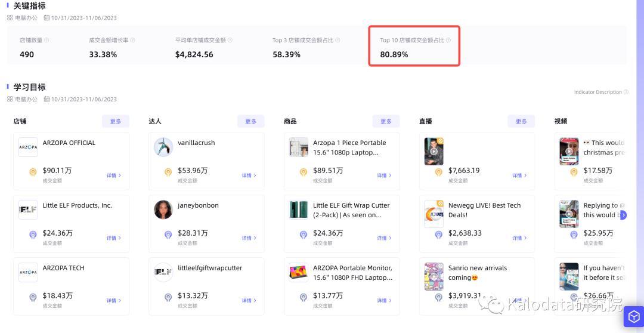This screenshot has height=333, width=644.
Task: Click 更多 button in 直播 section
Action: click(521, 121)
